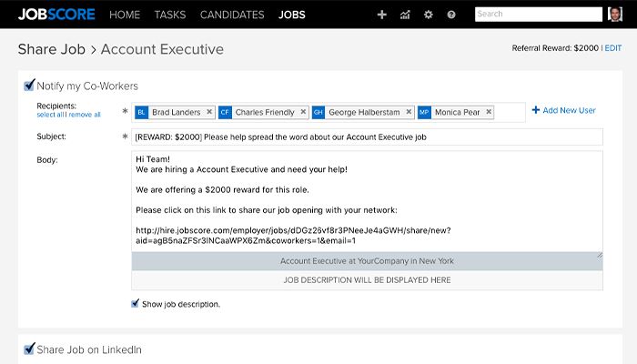Click the 'Recipients:' label
Image resolution: width=637 pixels, height=364 pixels.
pyautogui.click(x=56, y=106)
